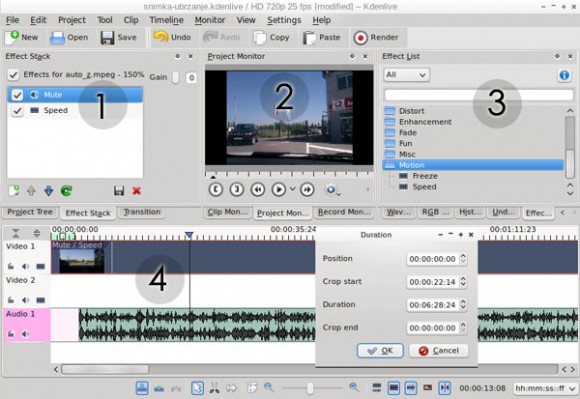Open the hh:mm:ss::ff timecode format dropdown
580x399 pixels.
tap(545, 388)
